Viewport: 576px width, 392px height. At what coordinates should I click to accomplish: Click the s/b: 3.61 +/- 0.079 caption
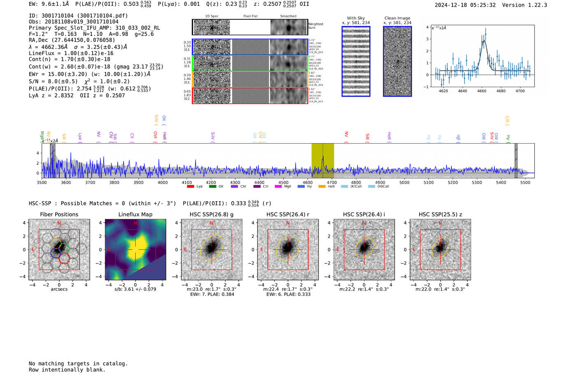[135, 289]
